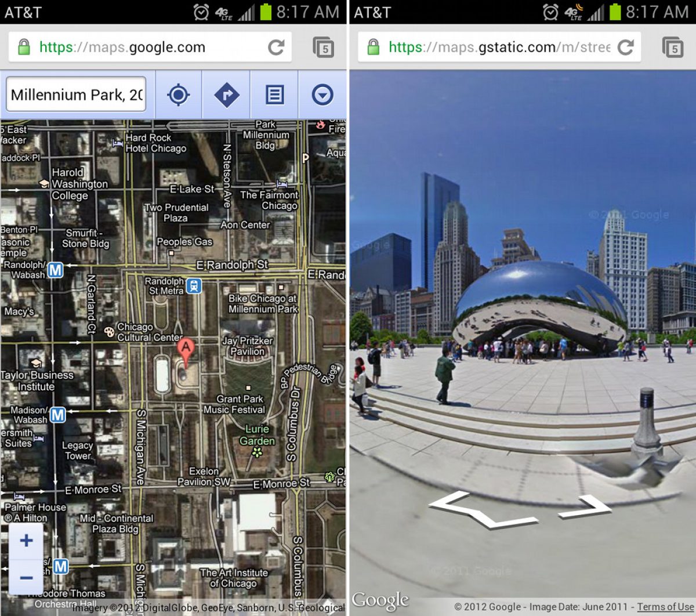
Task: Tap the Lurie Garden flower icon
Action: click(257, 452)
